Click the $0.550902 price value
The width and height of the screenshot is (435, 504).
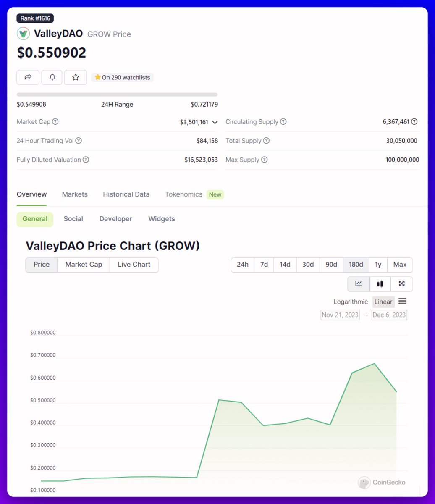[x=52, y=53]
